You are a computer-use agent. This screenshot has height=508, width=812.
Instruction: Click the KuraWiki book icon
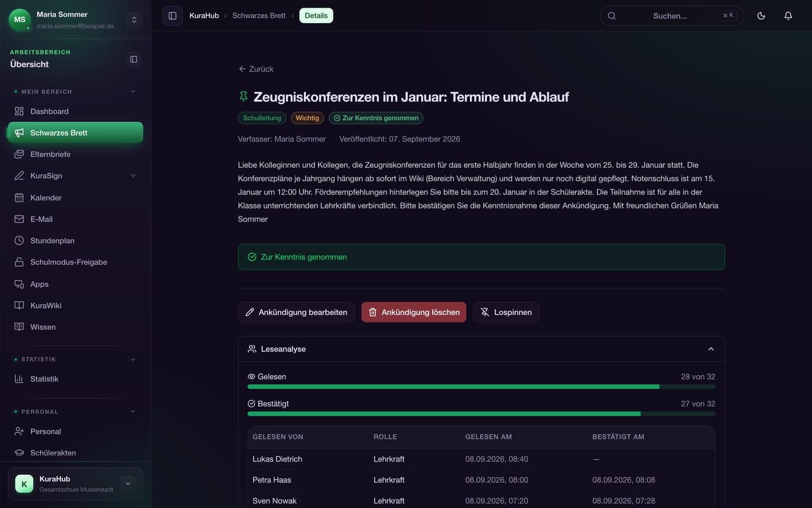19,305
